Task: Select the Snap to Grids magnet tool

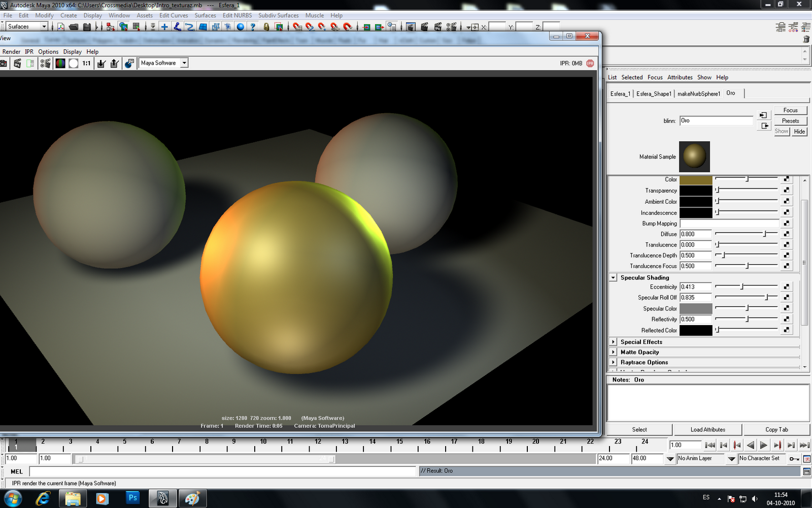Action: (297, 26)
